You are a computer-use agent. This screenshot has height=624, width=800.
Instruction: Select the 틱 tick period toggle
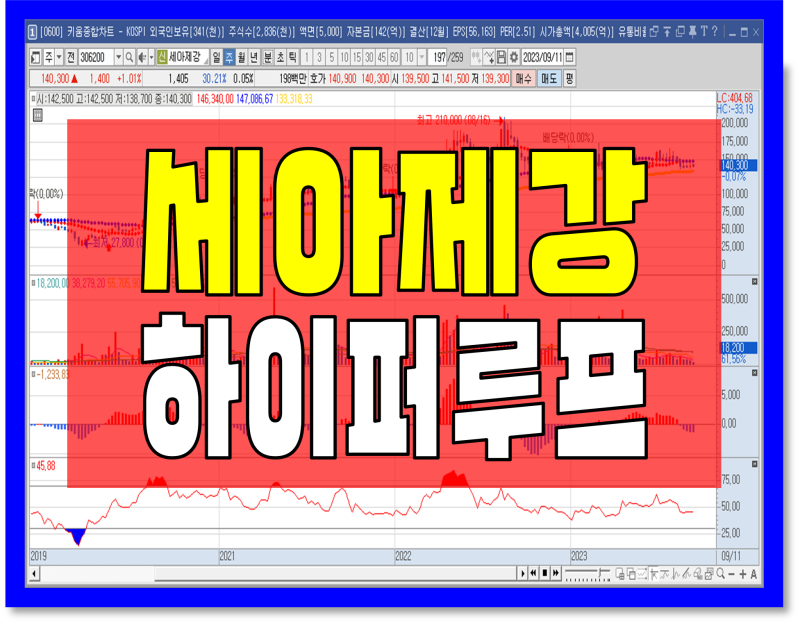[x=292, y=57]
